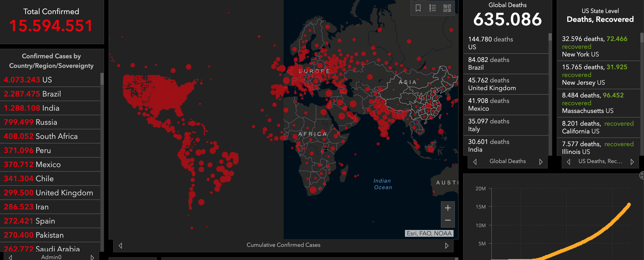This screenshot has width=644, height=260.
Task: Go to next map view arrow
Action: (x=447, y=245)
